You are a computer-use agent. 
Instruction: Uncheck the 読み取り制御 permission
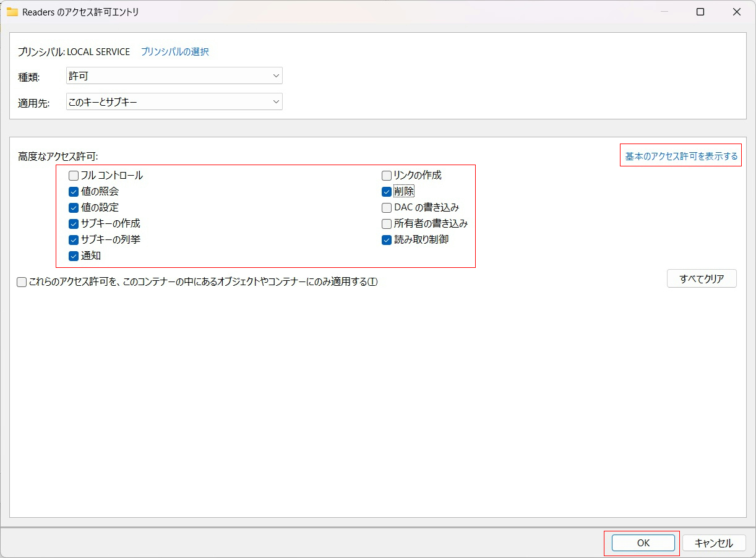[387, 240]
